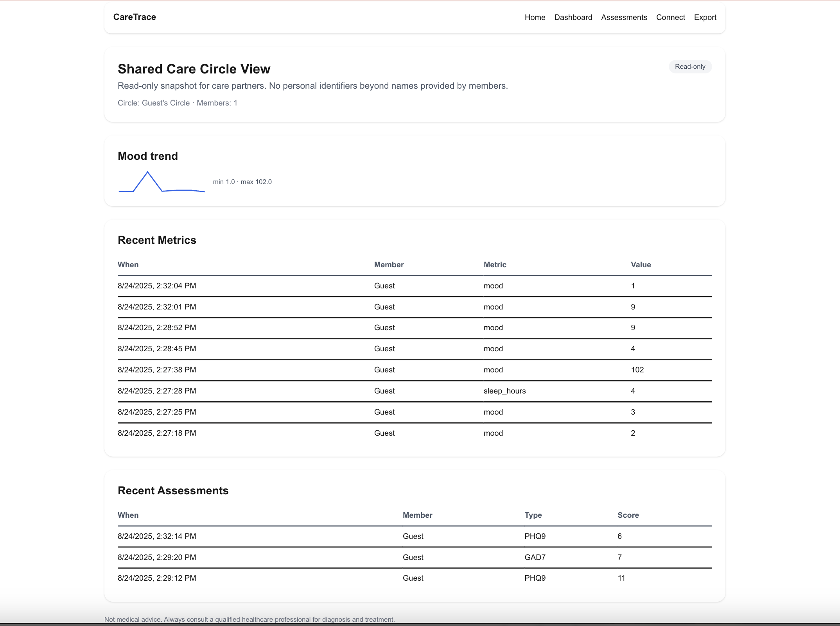
Task: Select the PHQ9 row with score 11
Action: [415, 578]
